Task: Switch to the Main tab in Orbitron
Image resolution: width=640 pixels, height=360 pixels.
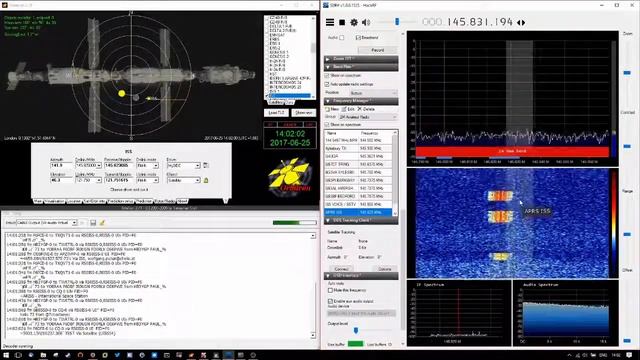Action: 38,201
